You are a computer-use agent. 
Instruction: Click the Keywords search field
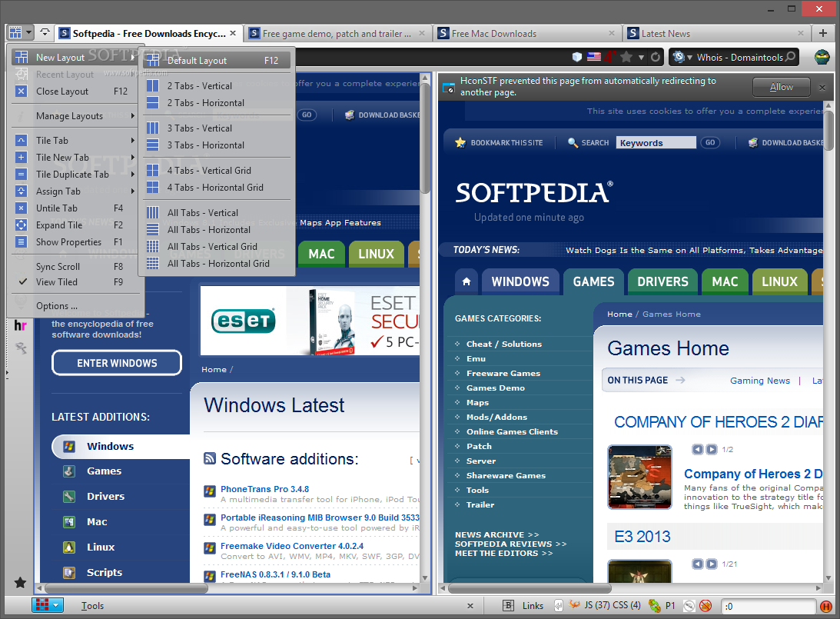click(x=656, y=142)
